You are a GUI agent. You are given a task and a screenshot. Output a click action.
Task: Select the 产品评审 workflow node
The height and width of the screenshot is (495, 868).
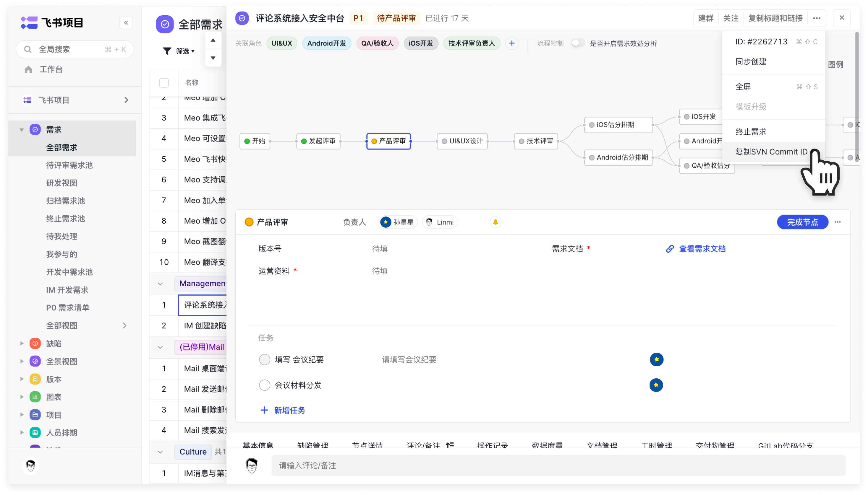(x=388, y=141)
